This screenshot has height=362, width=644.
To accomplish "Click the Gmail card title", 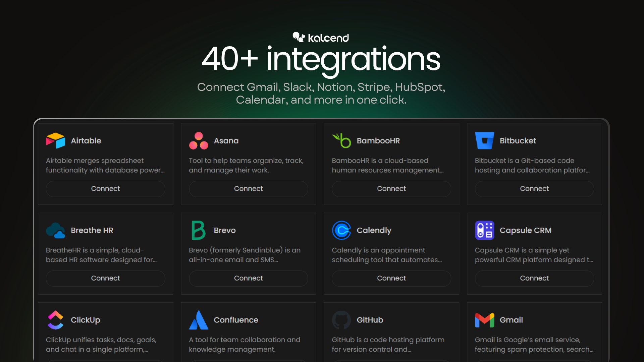I will tap(511, 320).
